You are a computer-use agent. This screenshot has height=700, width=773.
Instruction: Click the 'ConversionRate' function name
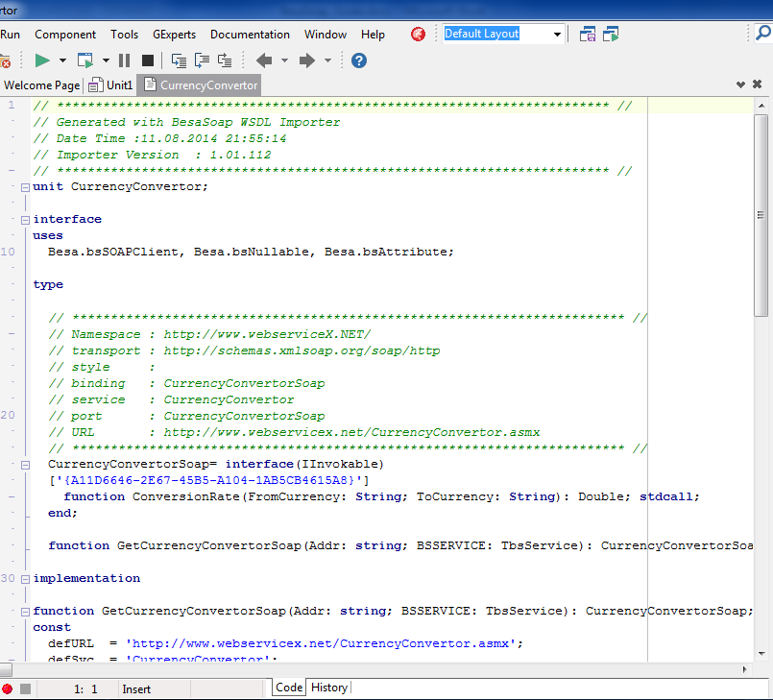pyautogui.click(x=186, y=496)
